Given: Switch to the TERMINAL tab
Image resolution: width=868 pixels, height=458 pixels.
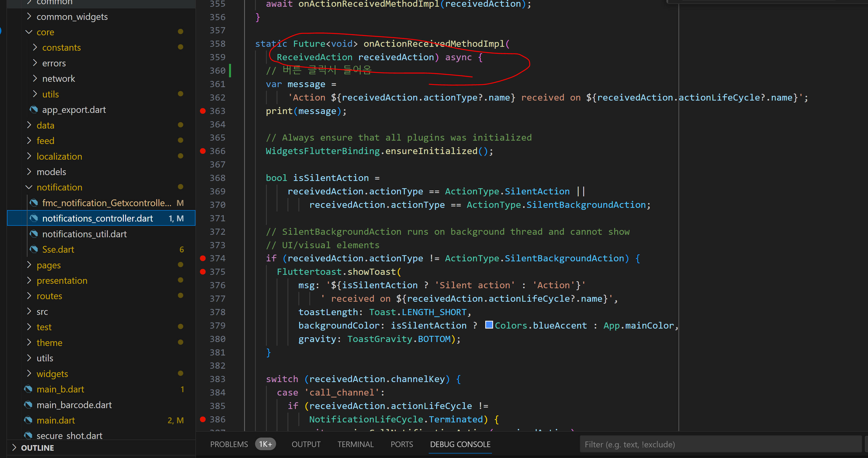Looking at the screenshot, I should (x=356, y=444).
